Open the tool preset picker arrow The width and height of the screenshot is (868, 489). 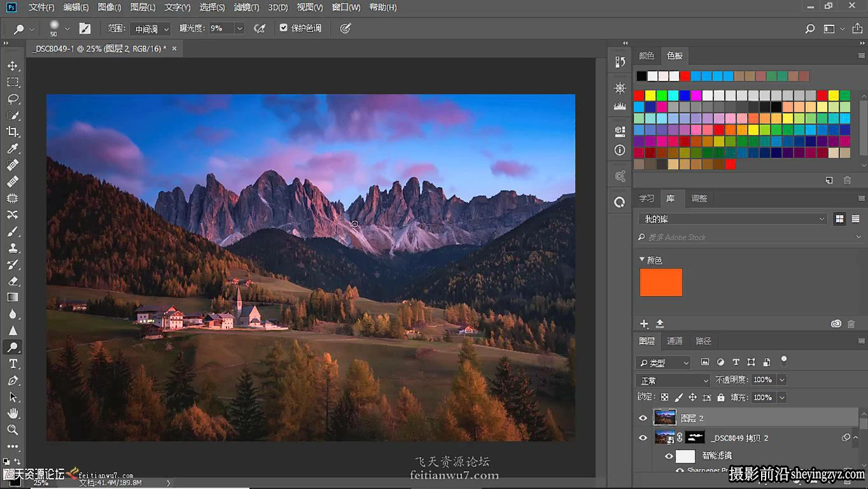[x=32, y=29]
